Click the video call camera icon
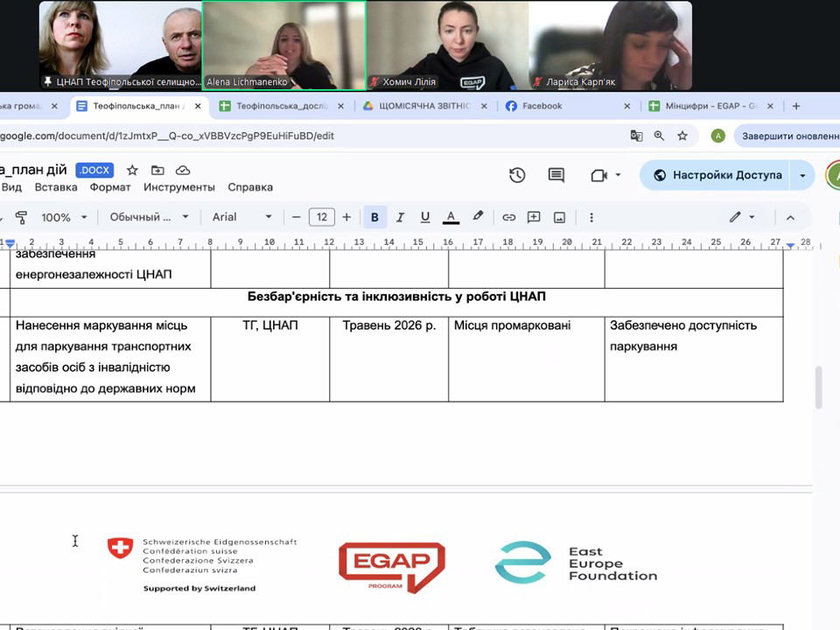The height and width of the screenshot is (630, 840). 598,175
